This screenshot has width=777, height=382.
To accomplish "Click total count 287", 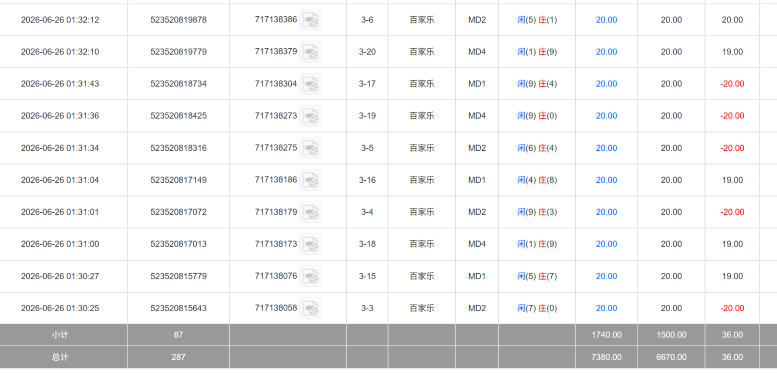I will click(178, 357).
